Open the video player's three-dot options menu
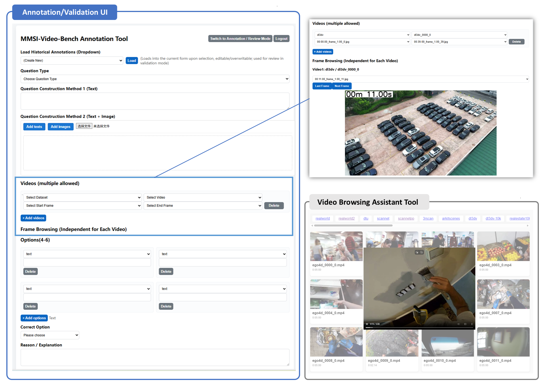The height and width of the screenshot is (392, 547). point(472,324)
